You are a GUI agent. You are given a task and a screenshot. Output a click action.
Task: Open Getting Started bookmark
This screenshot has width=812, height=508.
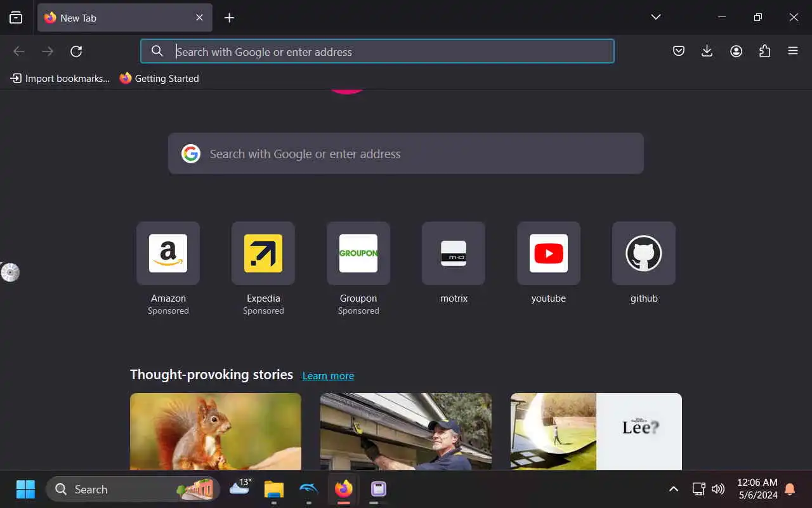(159, 79)
